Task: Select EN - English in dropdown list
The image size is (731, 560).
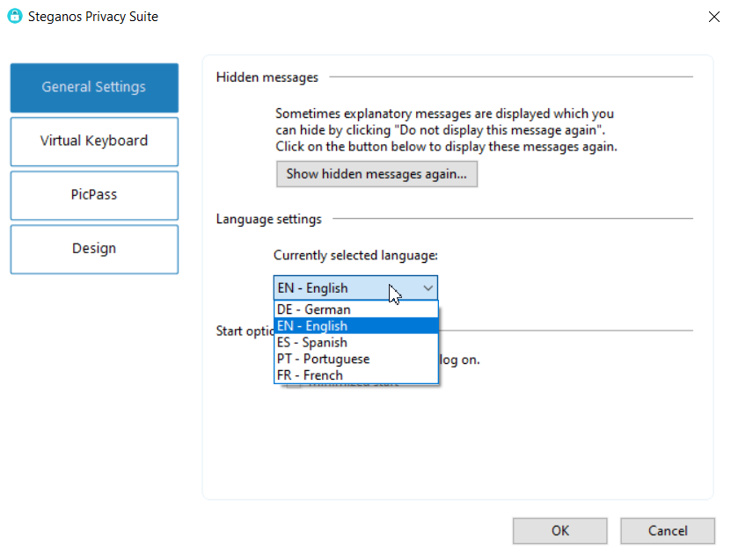Action: (x=356, y=325)
